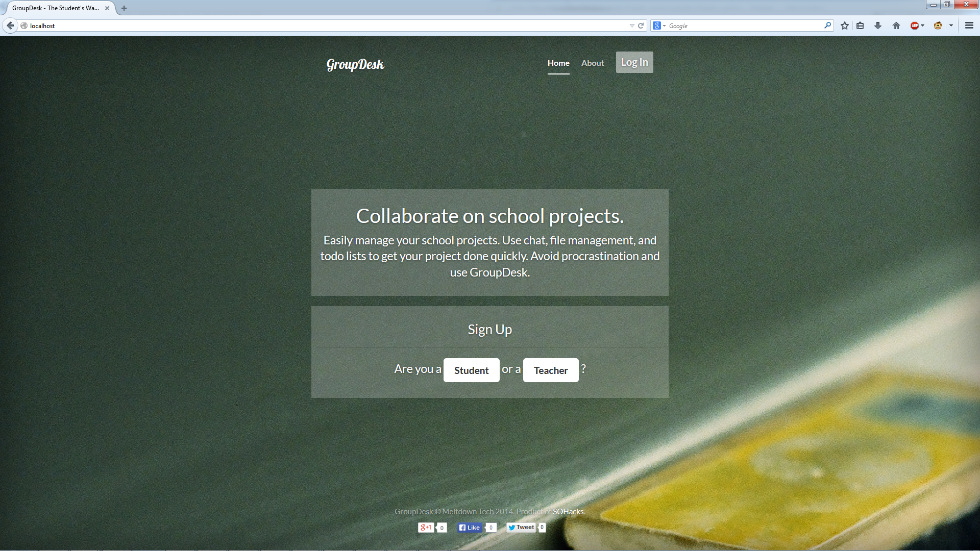Expand the Greasemonkey dropdown arrow
This screenshot has width=980, height=551.
click(x=951, y=26)
